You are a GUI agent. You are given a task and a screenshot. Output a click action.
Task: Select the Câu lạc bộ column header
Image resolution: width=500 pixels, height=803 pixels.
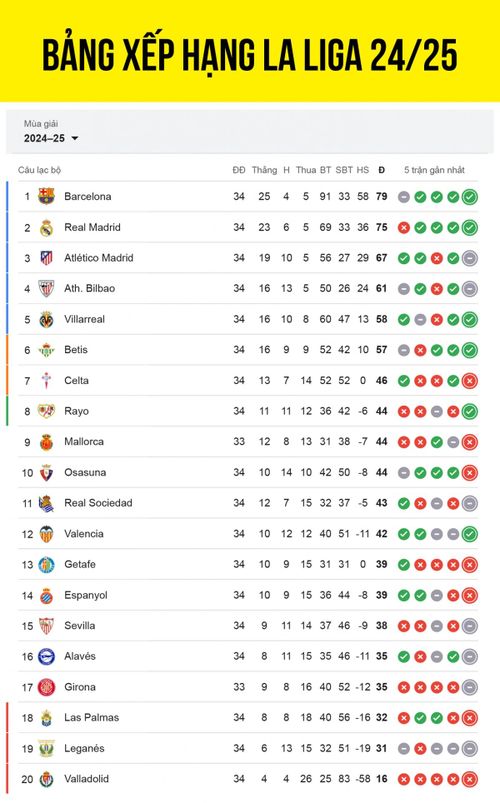[x=39, y=170]
